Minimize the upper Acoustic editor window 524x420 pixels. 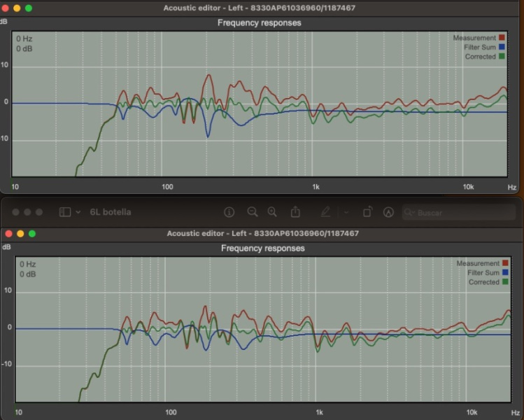point(17,8)
